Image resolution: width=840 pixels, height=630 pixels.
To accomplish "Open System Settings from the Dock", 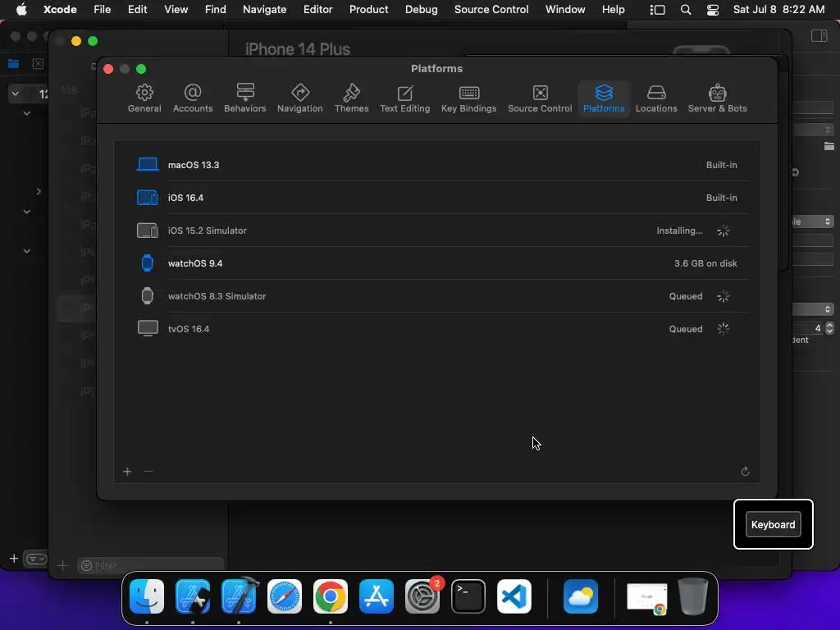I will tap(422, 596).
